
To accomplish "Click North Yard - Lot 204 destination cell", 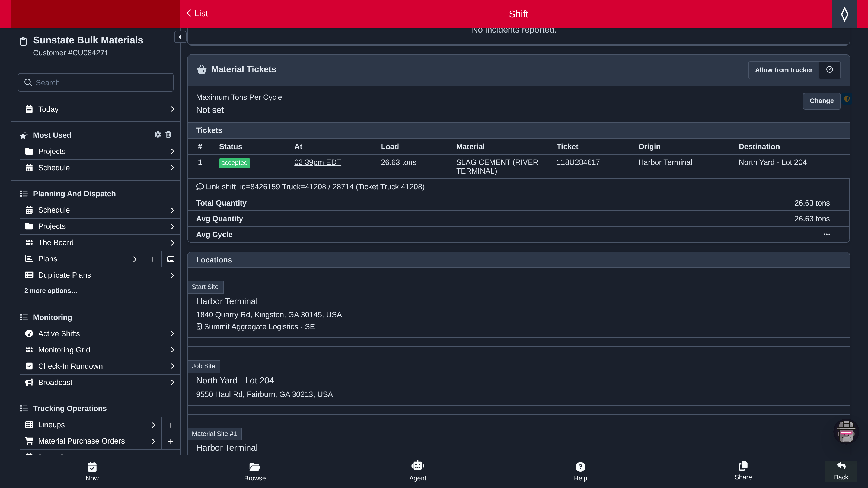I will (772, 162).
